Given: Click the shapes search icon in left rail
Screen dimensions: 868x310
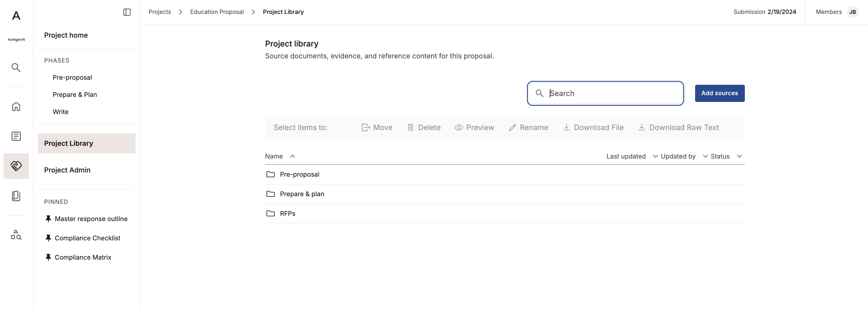Looking at the screenshot, I should [16, 235].
